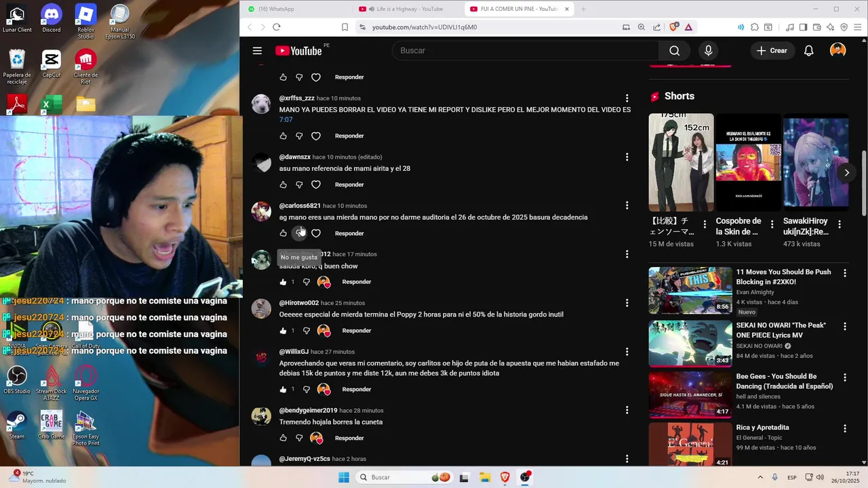Open the YouTube guide hamburger menu
Screen dimensions: 868x488
[x=257, y=51]
